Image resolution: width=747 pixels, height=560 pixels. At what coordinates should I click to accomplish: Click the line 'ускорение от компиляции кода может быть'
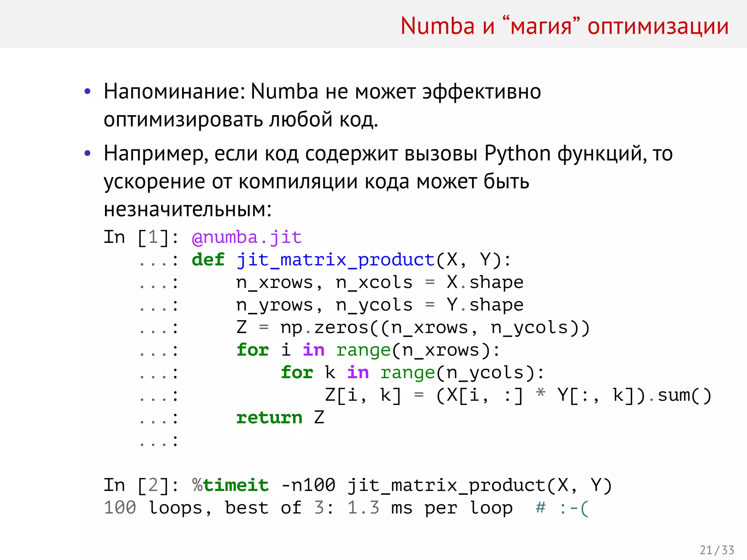(316, 181)
